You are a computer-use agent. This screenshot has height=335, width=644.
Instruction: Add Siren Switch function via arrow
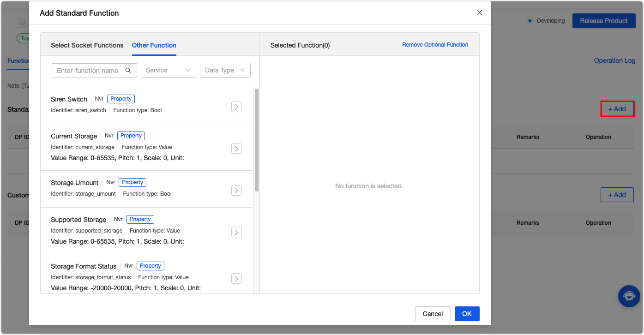click(236, 107)
